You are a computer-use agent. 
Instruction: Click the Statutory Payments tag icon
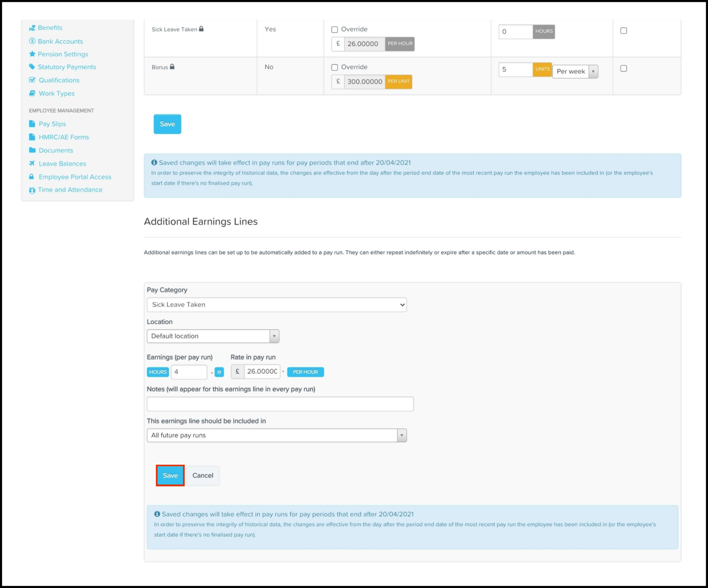tap(32, 67)
